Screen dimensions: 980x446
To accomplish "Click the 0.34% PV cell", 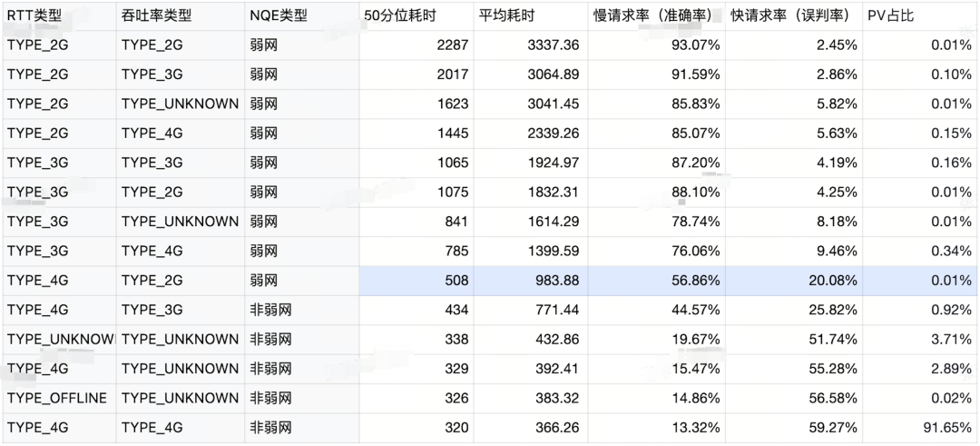I will (x=920, y=251).
